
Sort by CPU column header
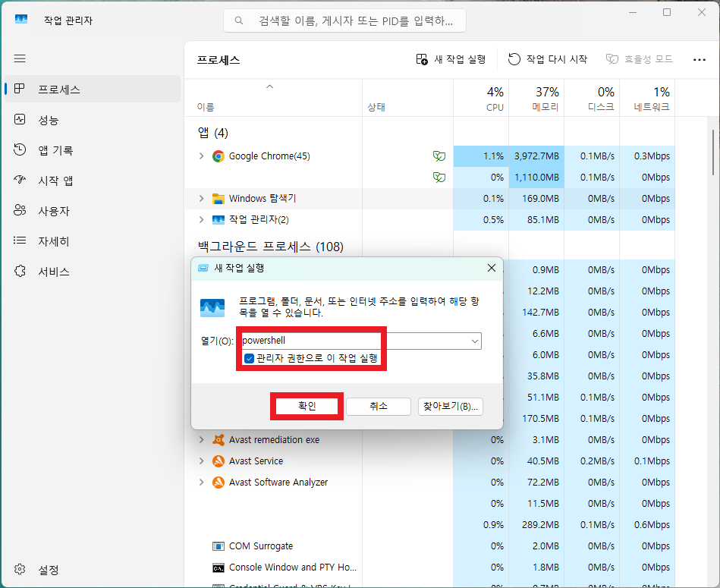[481, 98]
